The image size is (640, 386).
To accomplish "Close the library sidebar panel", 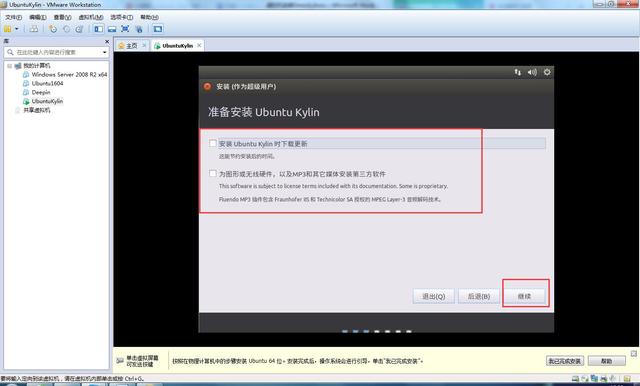I will 107,41.
